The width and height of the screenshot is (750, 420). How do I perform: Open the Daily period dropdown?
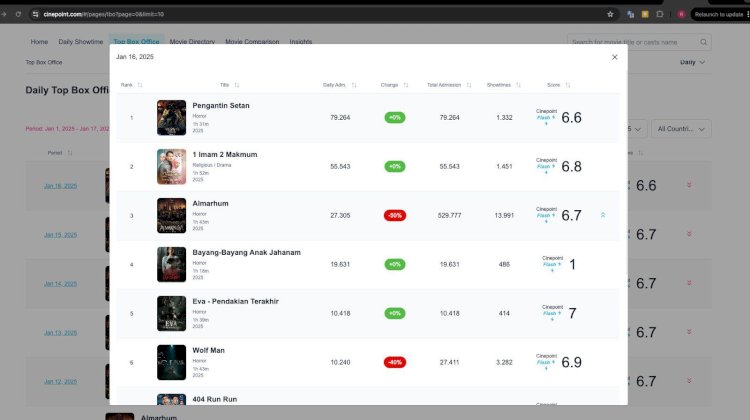pos(692,63)
